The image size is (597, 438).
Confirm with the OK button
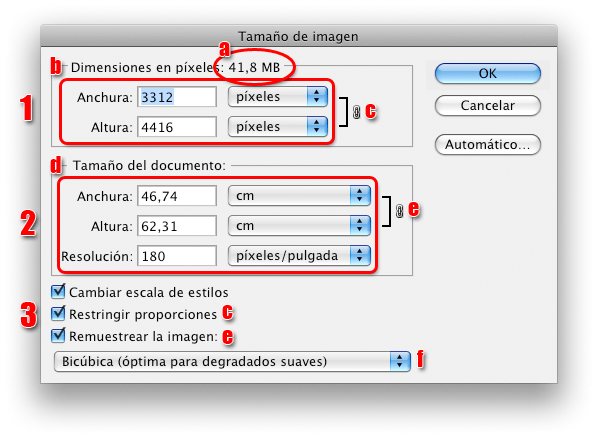pyautogui.click(x=488, y=73)
